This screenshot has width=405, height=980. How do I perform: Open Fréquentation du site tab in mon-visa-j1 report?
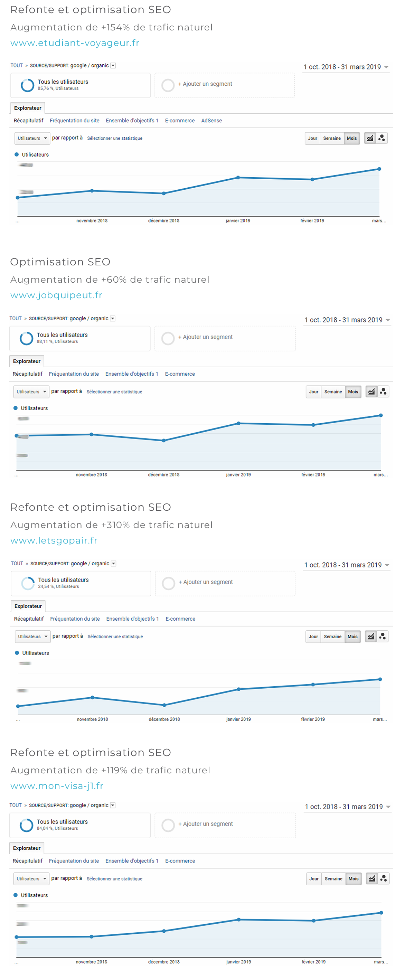[x=74, y=861]
